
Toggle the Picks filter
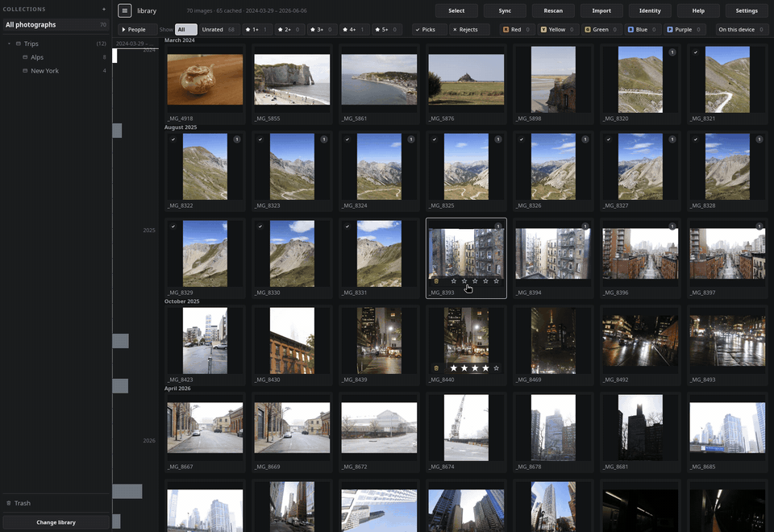[430, 30]
